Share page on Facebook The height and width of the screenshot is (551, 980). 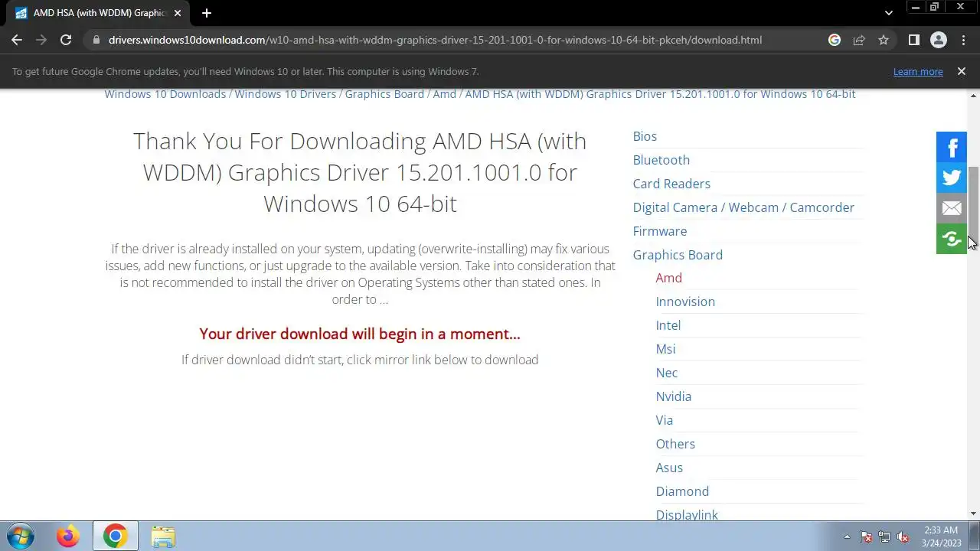coord(952,147)
